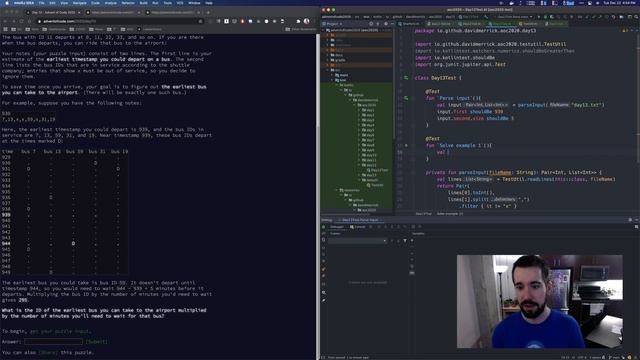Click the previous frame up arrow

pos(391,241)
